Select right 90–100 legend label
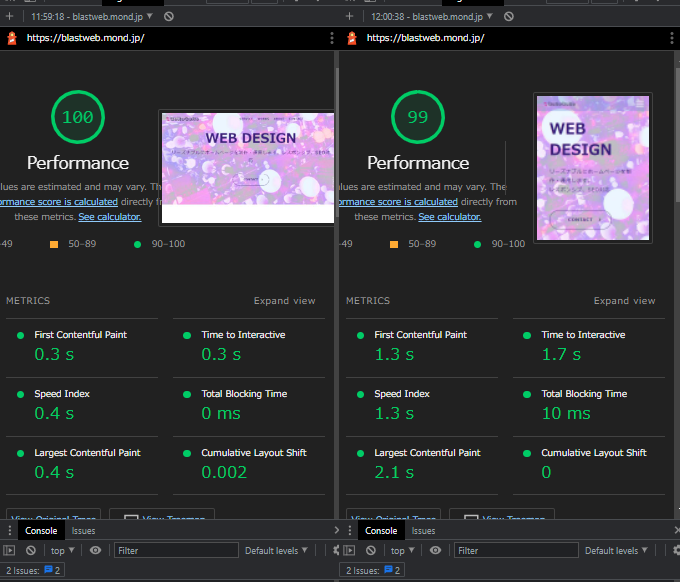Image resolution: width=680 pixels, height=582 pixels. [508, 244]
